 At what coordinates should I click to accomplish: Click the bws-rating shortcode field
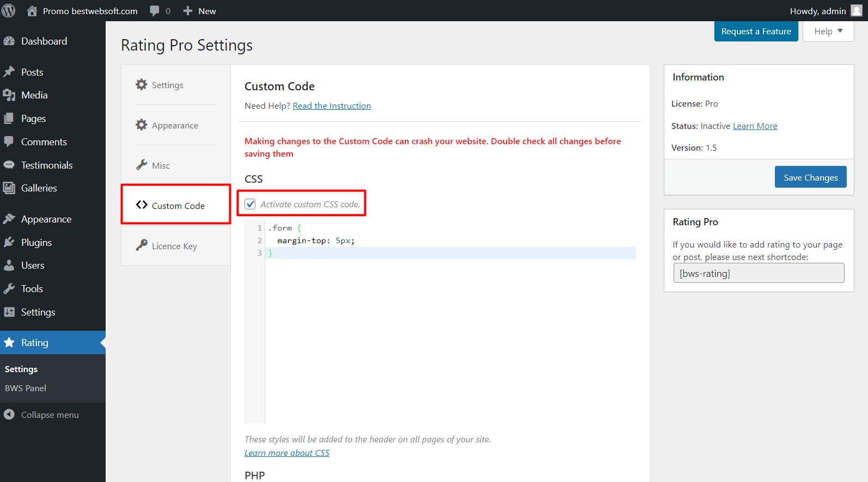(759, 273)
